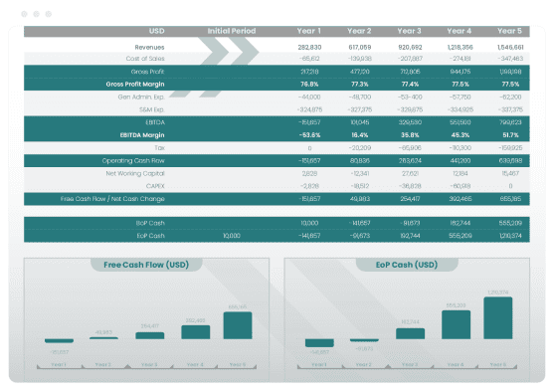This screenshot has width=554, height=392.
Task: Click the Gross Profit Margin row label
Action: click(x=135, y=85)
